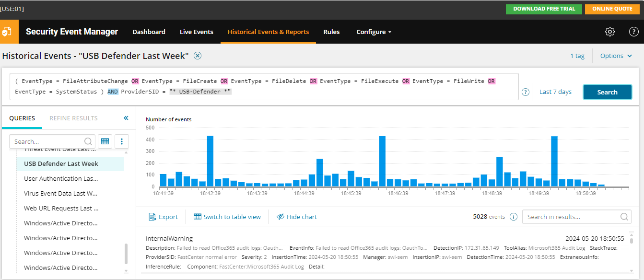This screenshot has width=644, height=280.
Task: Click the Export button
Action: click(164, 217)
